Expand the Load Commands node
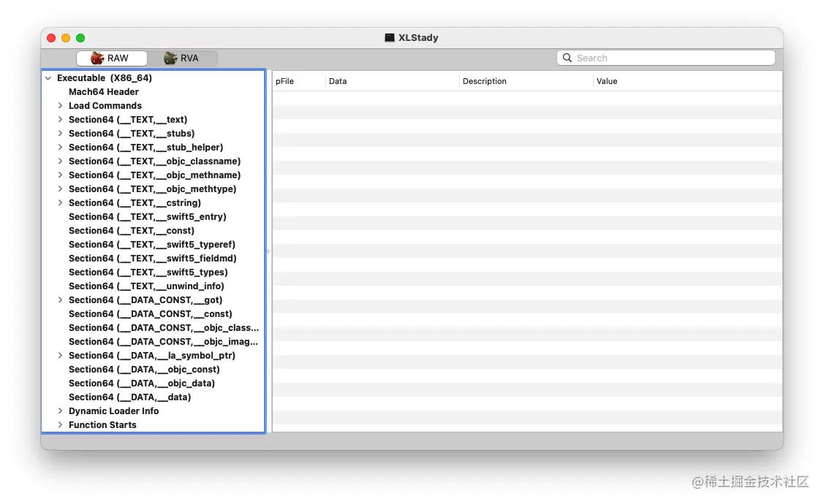The width and height of the screenshot is (824, 504). tap(60, 105)
